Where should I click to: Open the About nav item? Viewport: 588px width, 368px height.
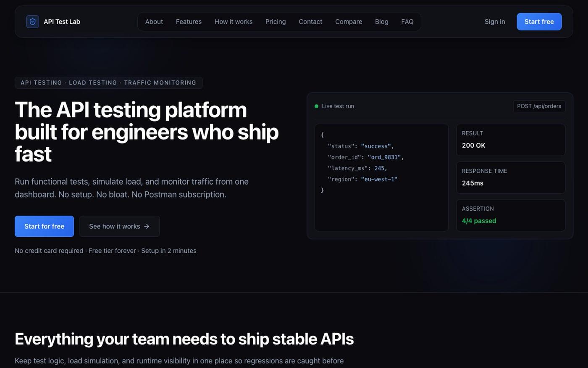[154, 21]
